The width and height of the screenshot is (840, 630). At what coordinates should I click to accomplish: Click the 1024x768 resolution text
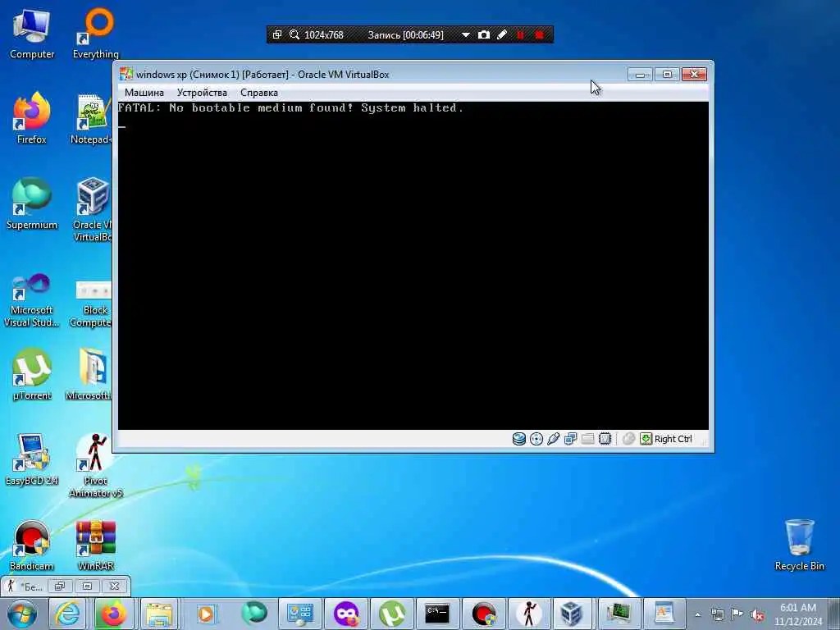[323, 34]
